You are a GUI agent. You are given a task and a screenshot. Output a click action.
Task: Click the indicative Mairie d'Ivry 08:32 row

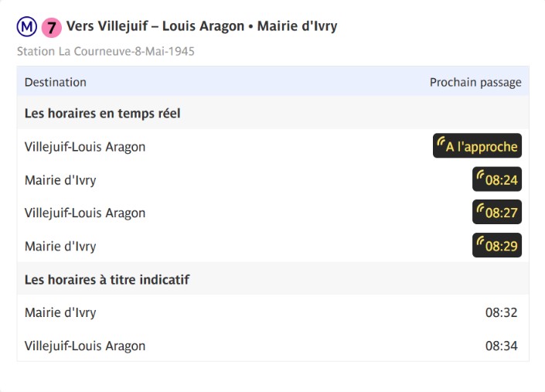pyautogui.click(x=273, y=312)
